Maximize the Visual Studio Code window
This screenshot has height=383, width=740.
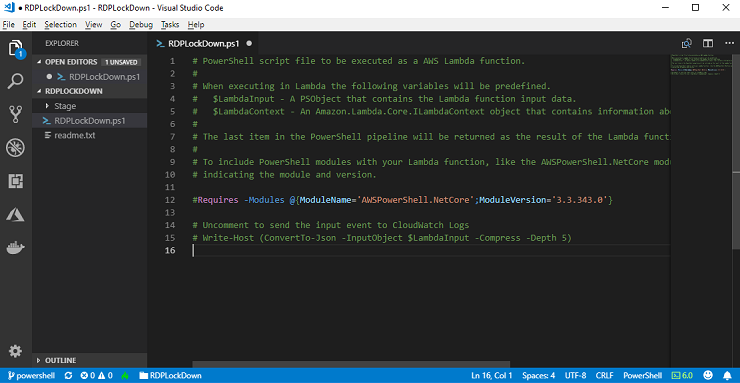tap(695, 8)
